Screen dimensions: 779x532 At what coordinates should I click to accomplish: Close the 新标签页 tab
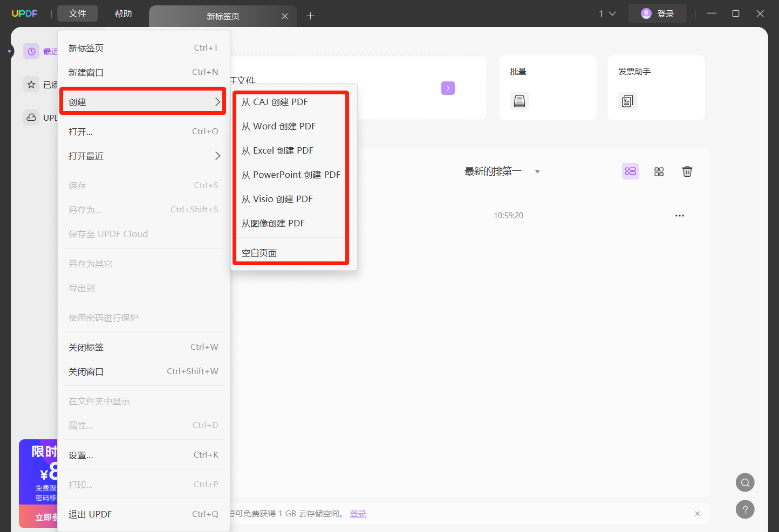pos(285,16)
